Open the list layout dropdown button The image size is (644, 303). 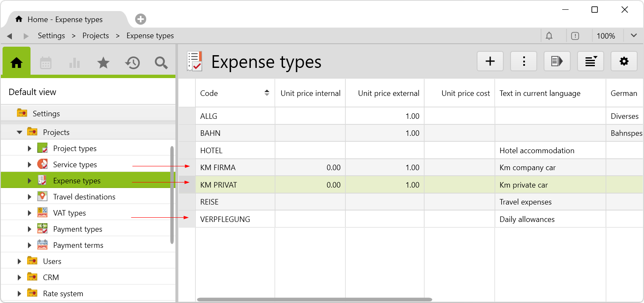tap(591, 62)
